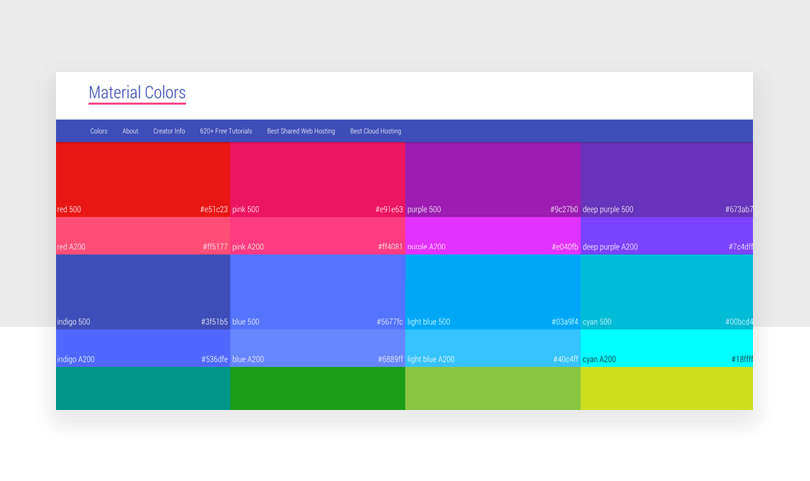This screenshot has height=481, width=810.
Task: Click the hex code #e040fb
Action: pyautogui.click(x=565, y=247)
